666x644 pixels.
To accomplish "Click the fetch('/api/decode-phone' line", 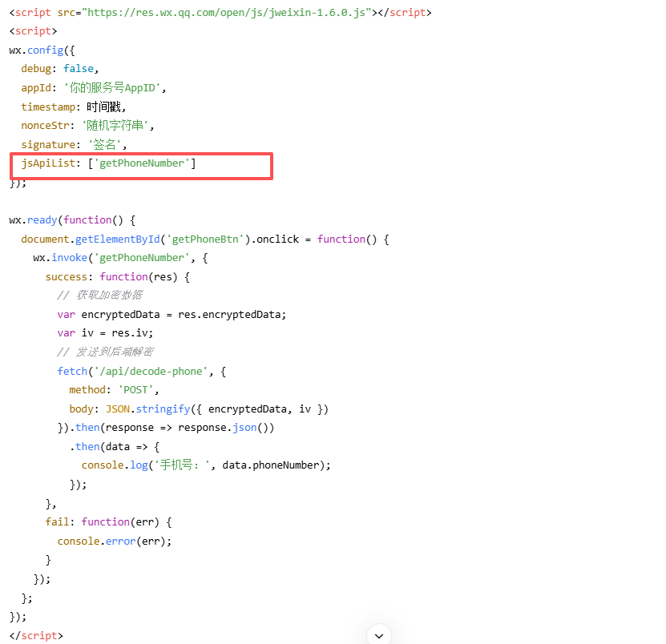I will click(x=142, y=372).
